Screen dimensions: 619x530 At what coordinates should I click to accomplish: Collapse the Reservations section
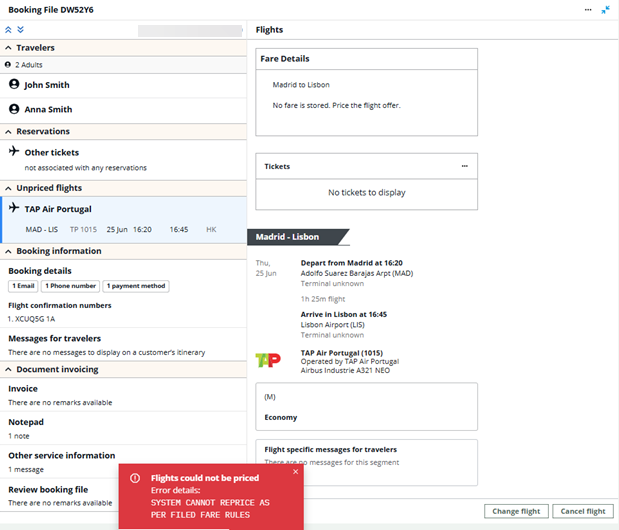point(9,131)
